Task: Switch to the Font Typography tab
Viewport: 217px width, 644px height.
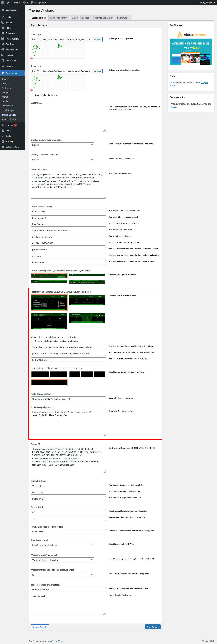Action: click(x=59, y=18)
